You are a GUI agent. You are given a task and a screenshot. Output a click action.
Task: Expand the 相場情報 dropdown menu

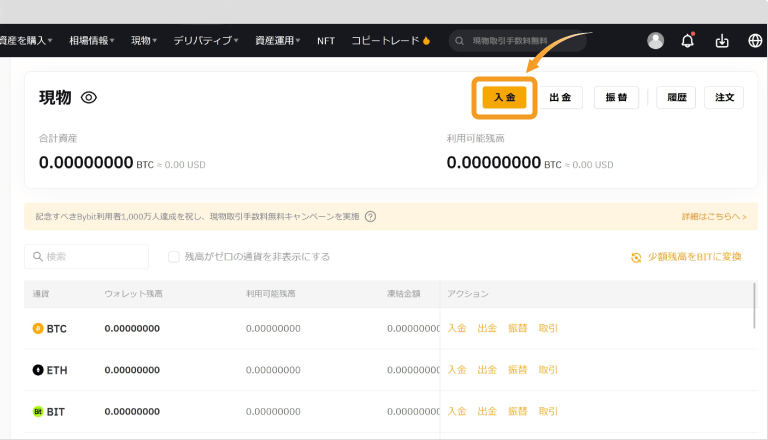92,41
